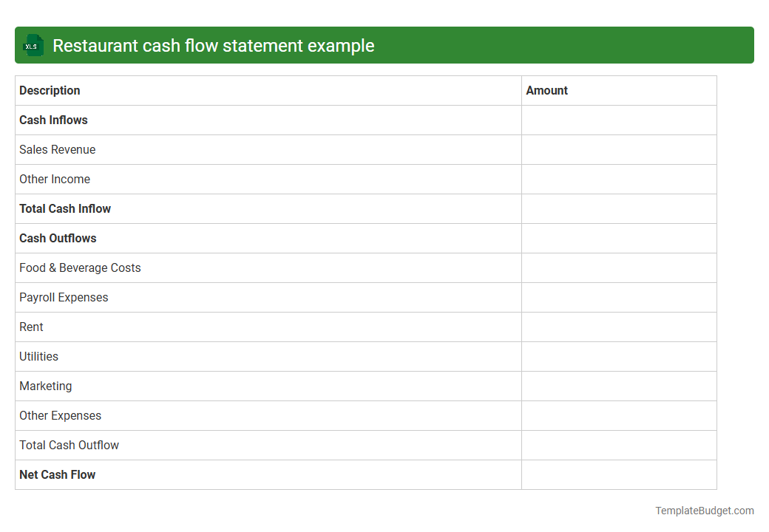Select the Utilities cell
Screen dimensions: 769x532
point(38,356)
